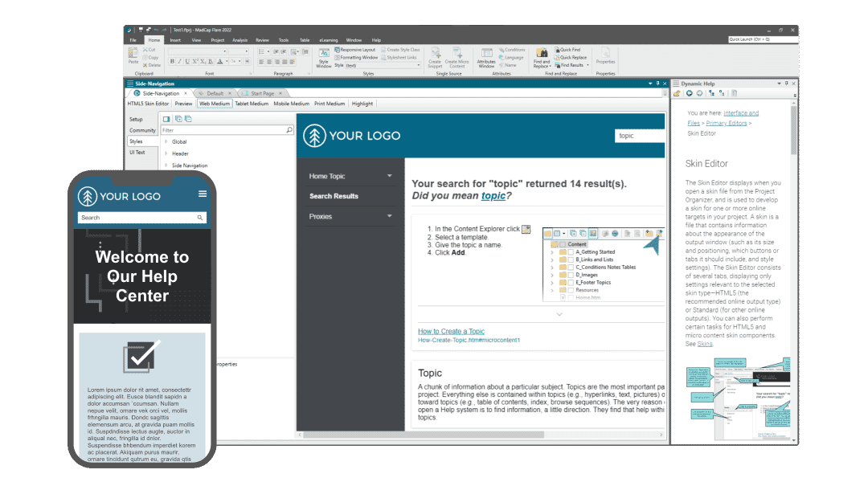Toggle the Web Medium view button
The height and width of the screenshot is (482, 868).
[x=214, y=104]
